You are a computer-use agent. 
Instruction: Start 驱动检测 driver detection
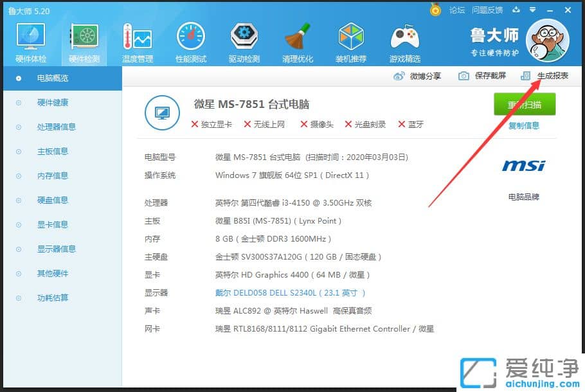(244, 41)
